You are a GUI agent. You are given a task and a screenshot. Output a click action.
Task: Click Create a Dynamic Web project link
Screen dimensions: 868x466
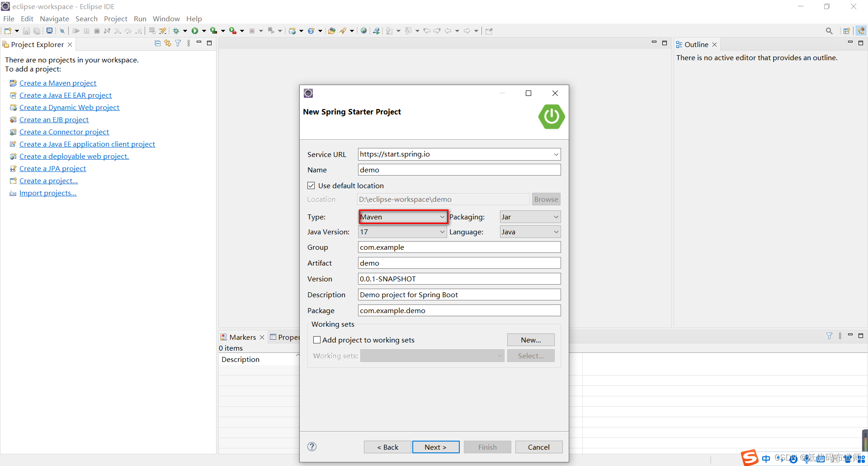pos(69,107)
